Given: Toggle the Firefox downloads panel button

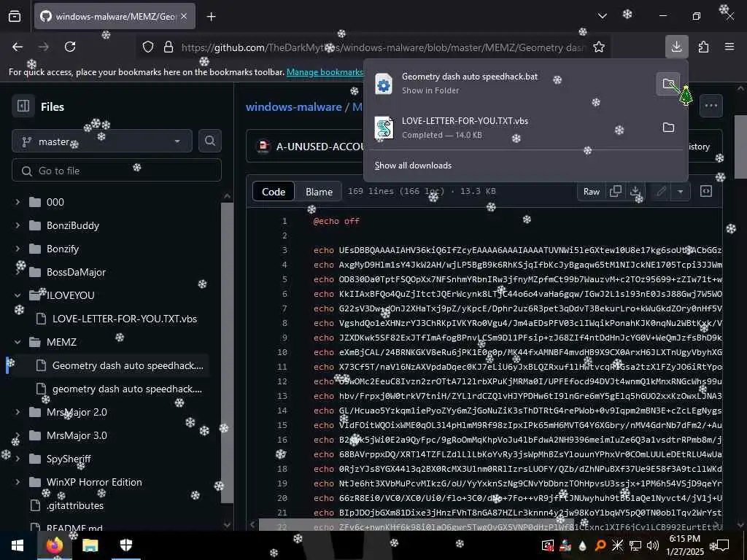Looking at the screenshot, I should (x=676, y=47).
